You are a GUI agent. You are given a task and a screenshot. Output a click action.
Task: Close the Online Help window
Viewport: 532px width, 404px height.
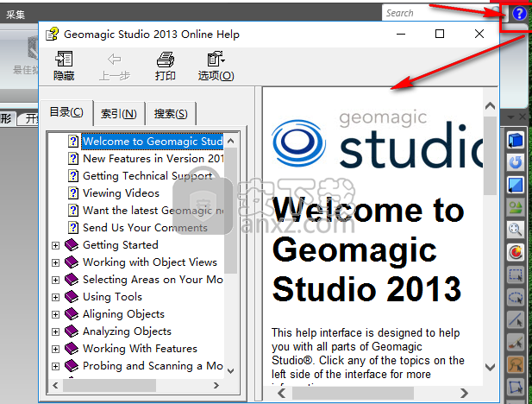(x=479, y=34)
